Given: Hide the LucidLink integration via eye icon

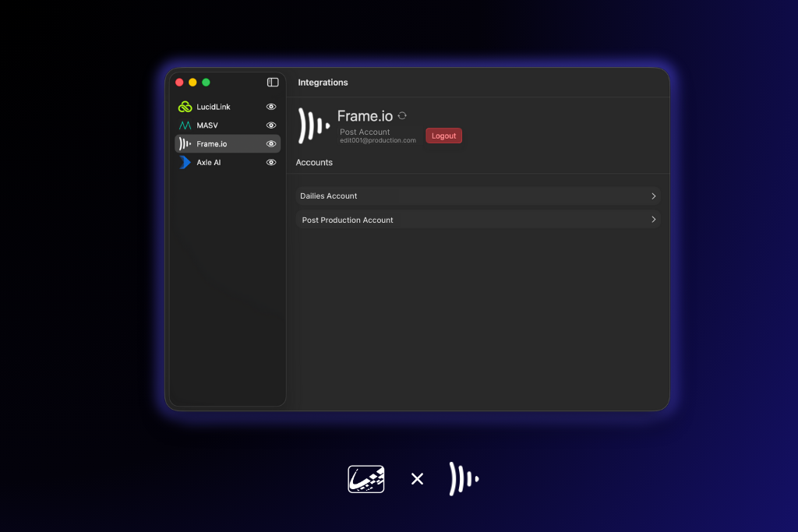Looking at the screenshot, I should click(x=271, y=107).
